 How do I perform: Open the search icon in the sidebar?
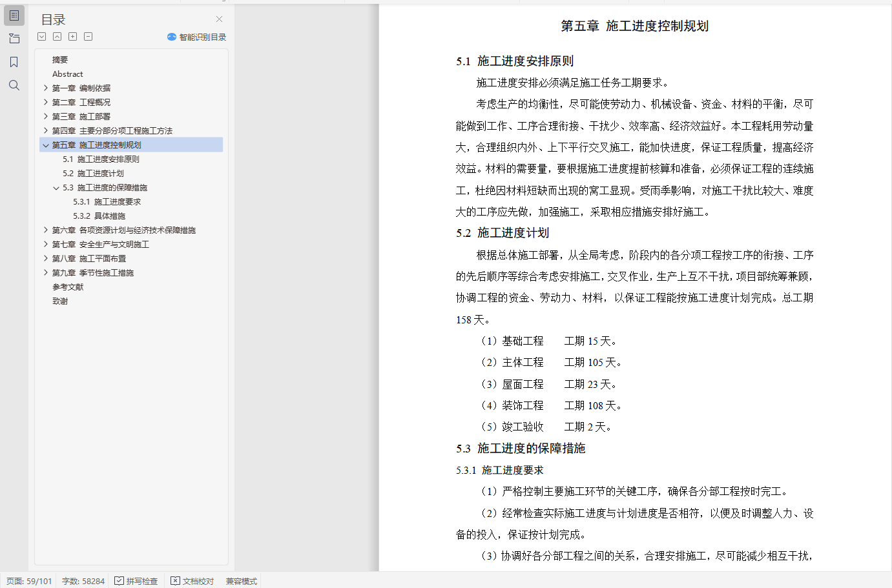coord(14,85)
